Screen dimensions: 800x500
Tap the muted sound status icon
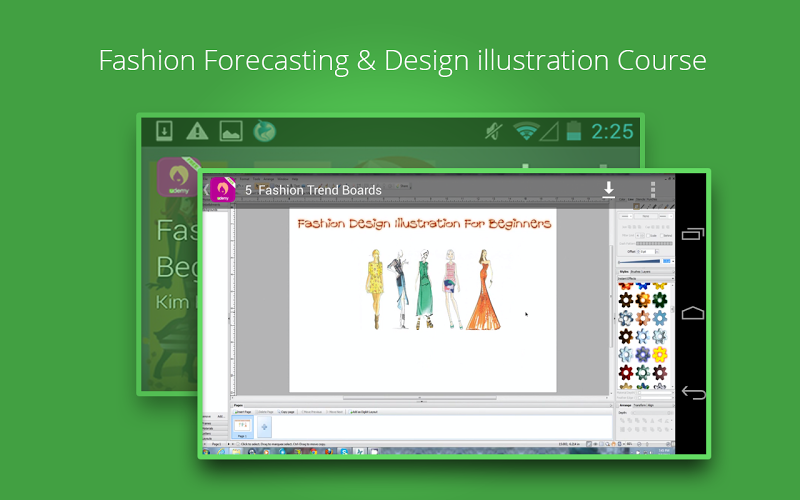coord(493,131)
